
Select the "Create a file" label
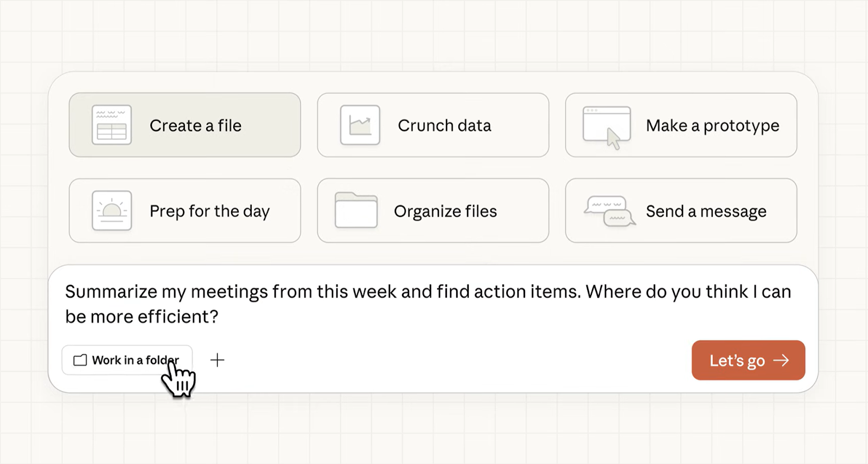pyautogui.click(x=195, y=126)
